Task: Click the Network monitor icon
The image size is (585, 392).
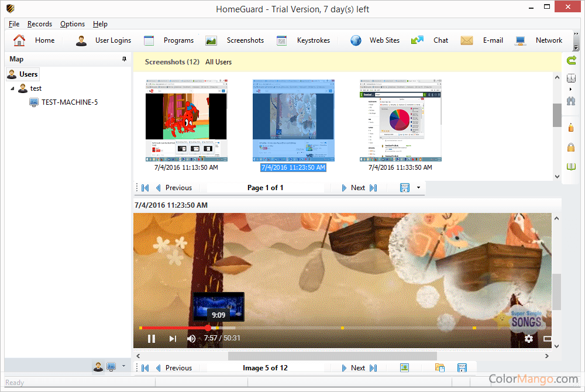Action: 520,40
